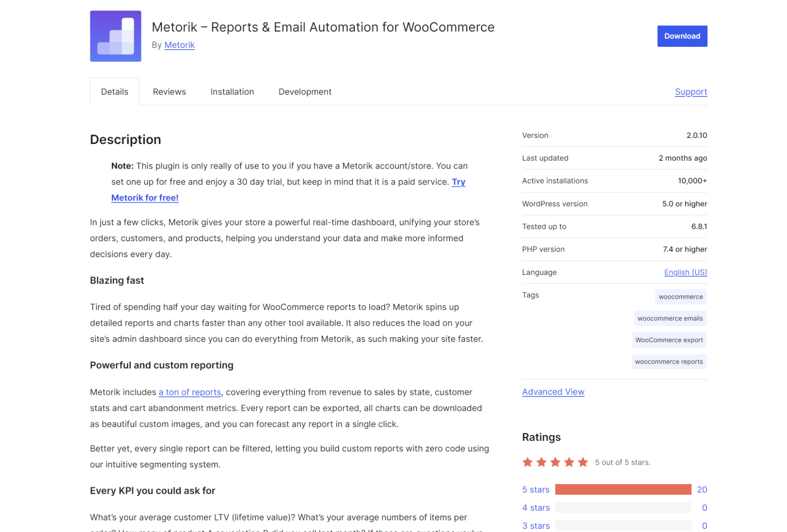Visit the Metorik author link
Screen dimensions: 787x532
180,45
